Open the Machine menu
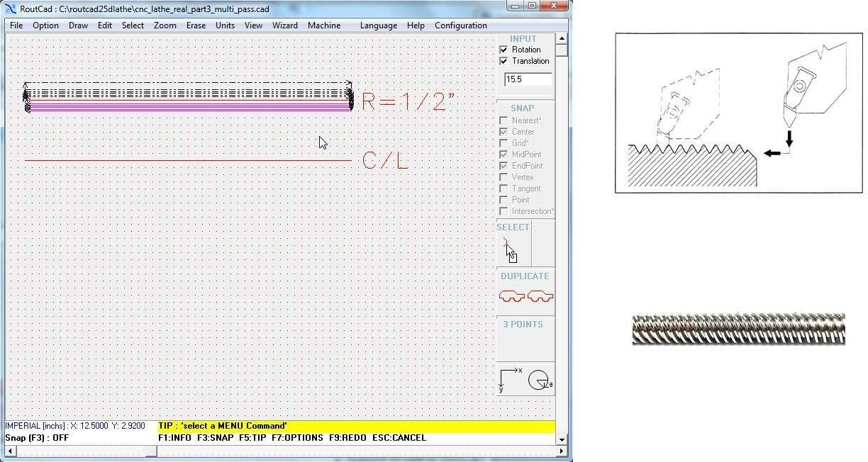Viewport: 868px width, 462px height. tap(324, 26)
